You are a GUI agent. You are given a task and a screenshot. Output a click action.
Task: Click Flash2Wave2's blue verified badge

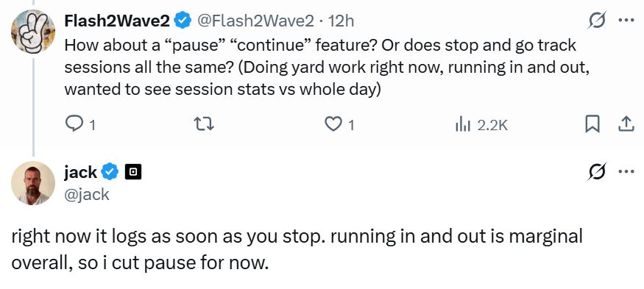click(183, 20)
